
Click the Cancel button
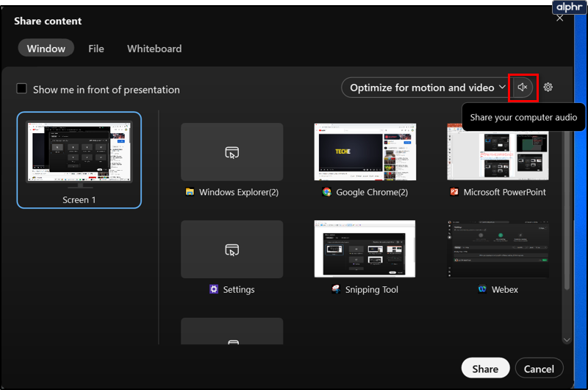539,369
